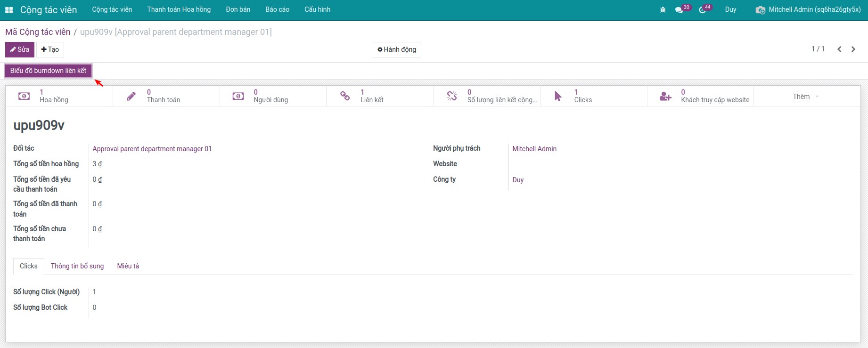Click Biểu đồ burndown liên kết button
Viewport: 868px width, 348px height.
click(x=48, y=71)
